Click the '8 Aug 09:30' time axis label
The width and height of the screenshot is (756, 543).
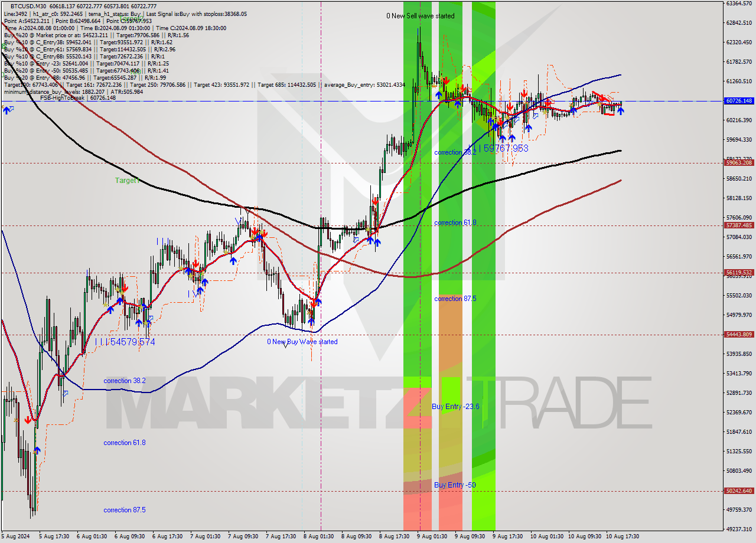click(x=356, y=537)
